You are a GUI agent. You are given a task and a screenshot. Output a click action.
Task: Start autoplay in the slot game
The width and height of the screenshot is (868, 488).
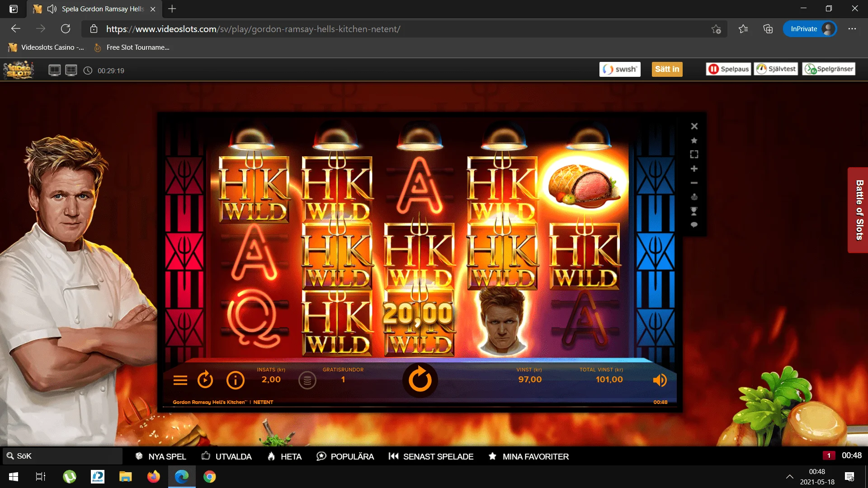point(205,380)
